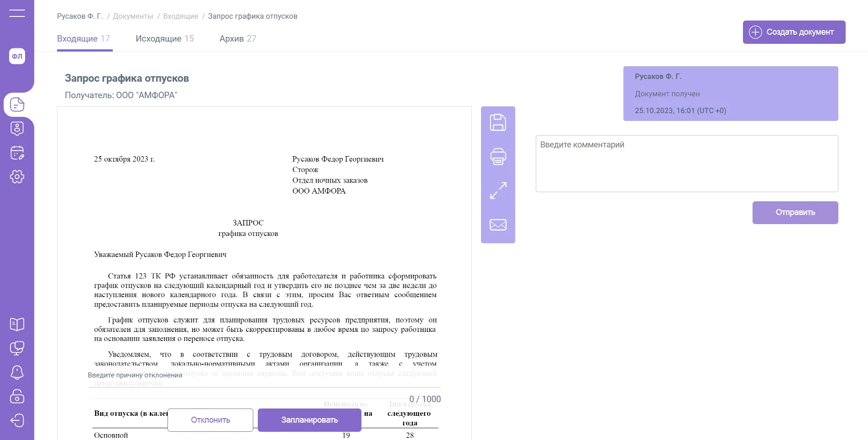Open the hamburger menu in sidebar
Image resolution: width=868 pixels, height=440 pixels.
[x=17, y=13]
